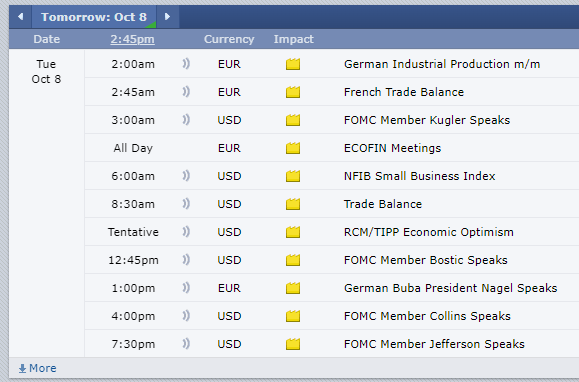Select the Date column header
The height and width of the screenshot is (382, 579).
click(47, 39)
